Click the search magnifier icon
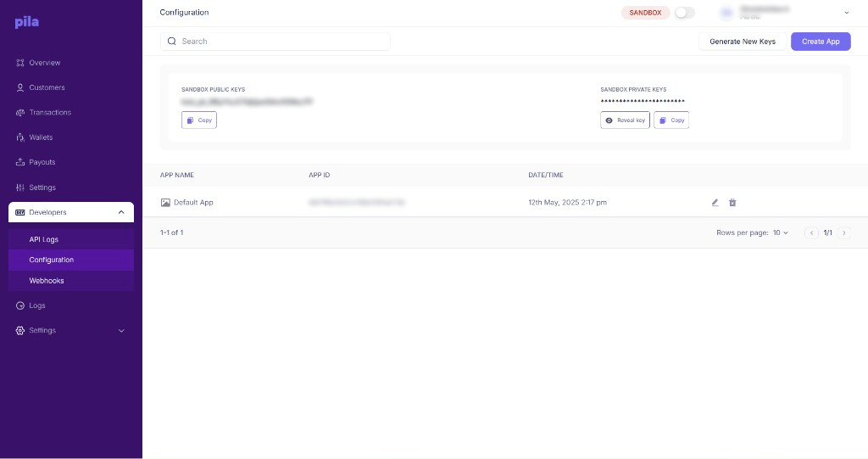Screen dimensions: 868x459 tap(171, 41)
